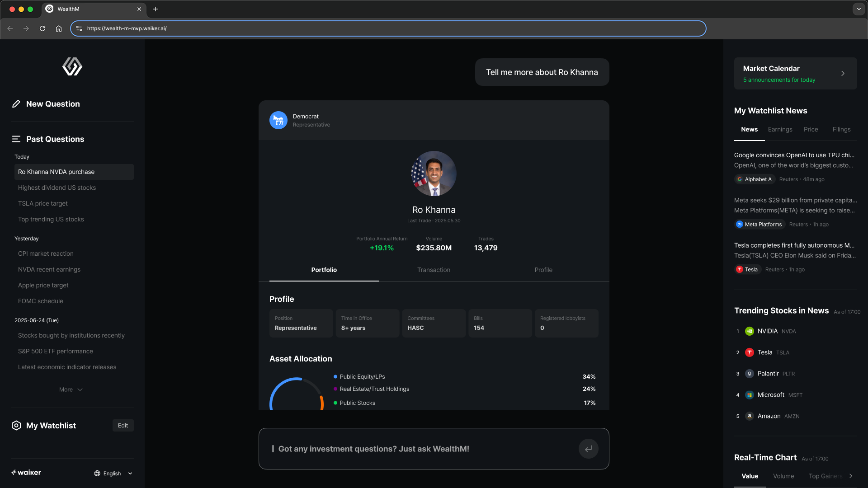
Task: Click the Democrat donkey party icon
Action: 278,120
